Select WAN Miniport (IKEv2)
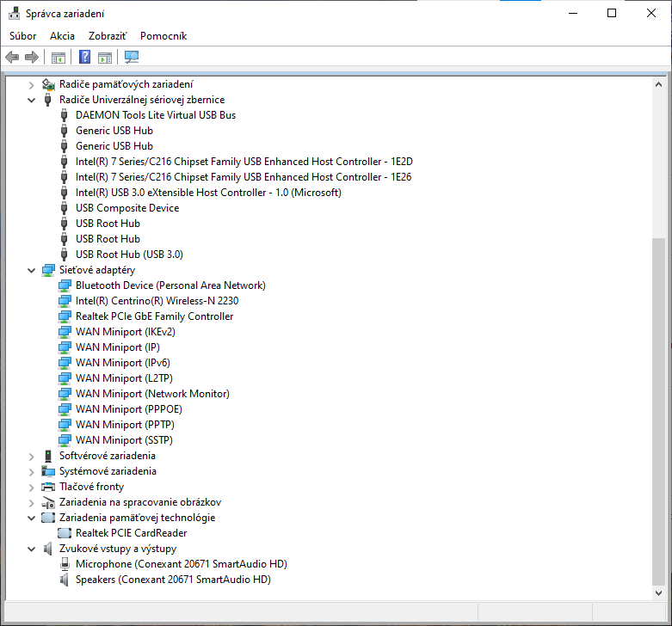The width and height of the screenshot is (672, 626). click(125, 332)
